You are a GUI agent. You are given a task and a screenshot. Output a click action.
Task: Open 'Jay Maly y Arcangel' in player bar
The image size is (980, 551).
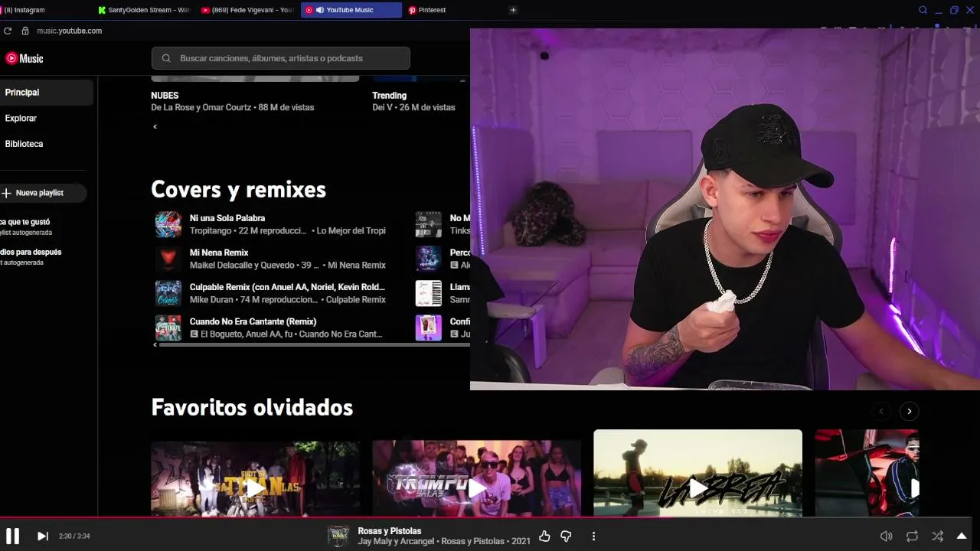pyautogui.click(x=397, y=542)
